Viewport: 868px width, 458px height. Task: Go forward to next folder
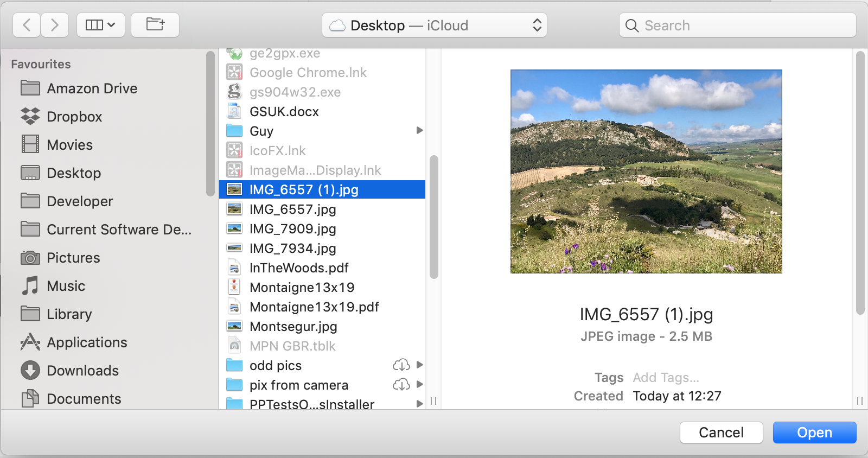[54, 25]
